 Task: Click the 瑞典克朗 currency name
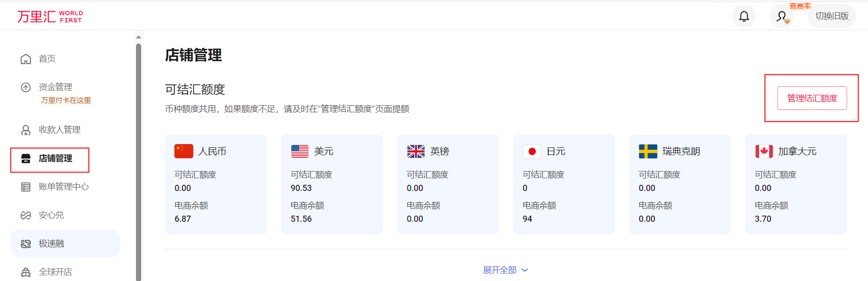681,151
